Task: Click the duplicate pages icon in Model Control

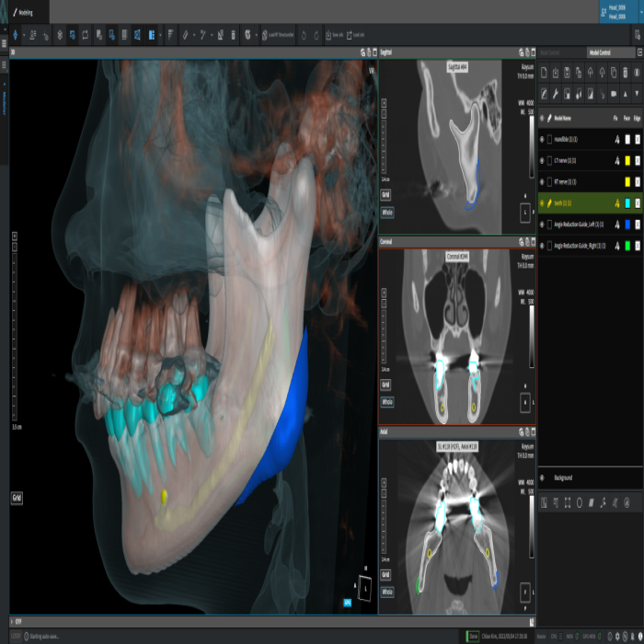Action: pyautogui.click(x=614, y=73)
